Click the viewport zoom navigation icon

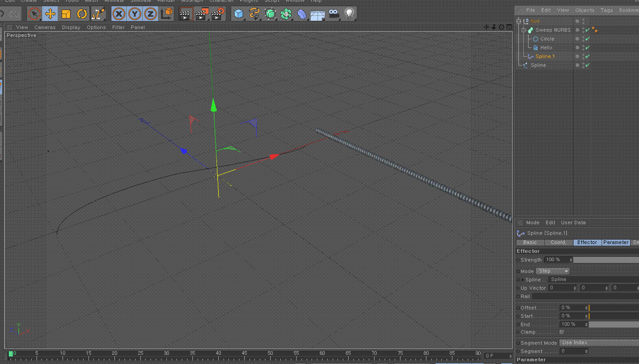click(494, 27)
